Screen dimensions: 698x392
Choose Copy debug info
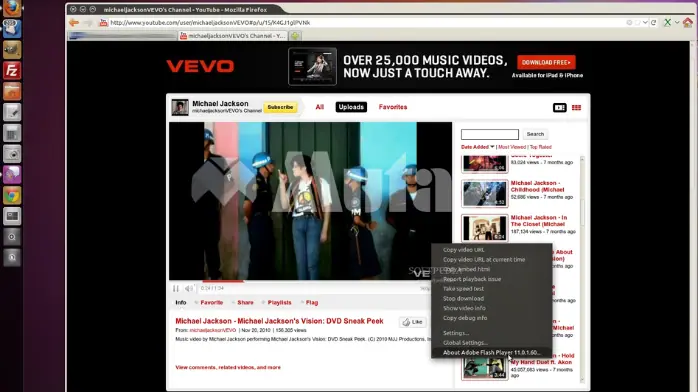[x=465, y=318]
